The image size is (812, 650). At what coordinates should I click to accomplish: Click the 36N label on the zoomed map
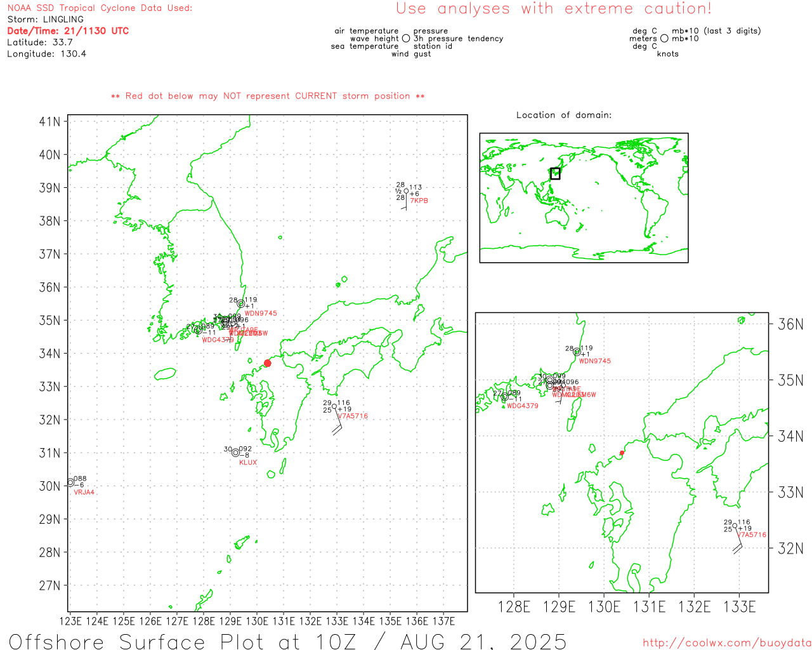pos(790,324)
